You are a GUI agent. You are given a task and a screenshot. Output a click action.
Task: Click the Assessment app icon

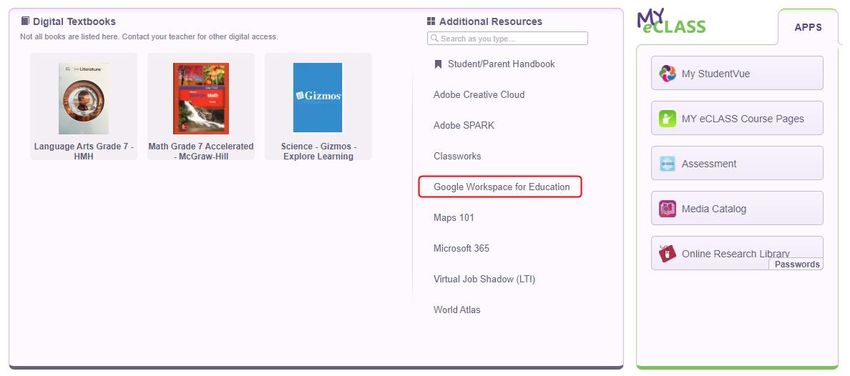667,164
